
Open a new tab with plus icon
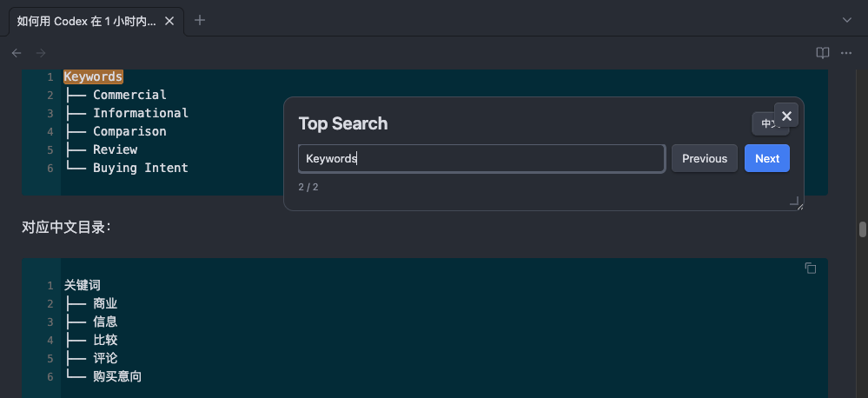click(x=200, y=21)
